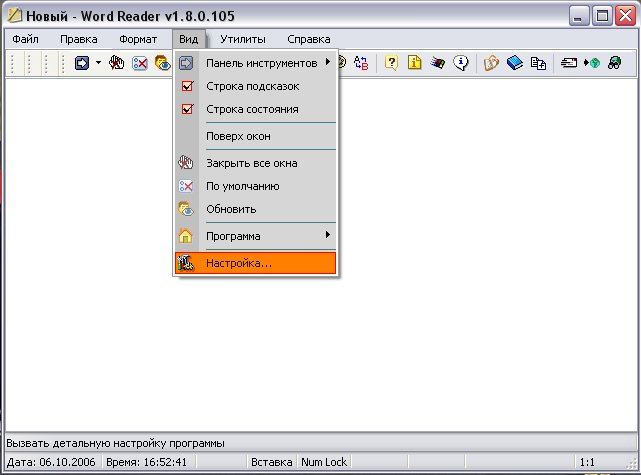
Task: Click the '1:1' cursor position status cell
Action: click(587, 462)
